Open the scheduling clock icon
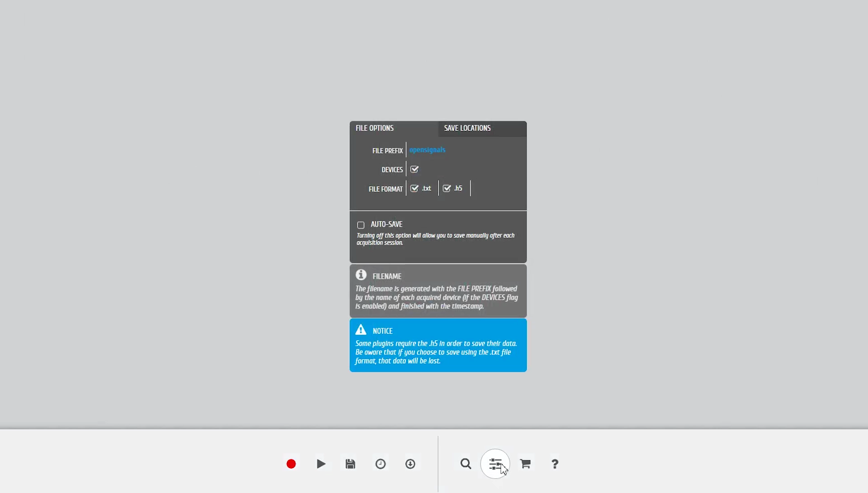This screenshot has width=868, height=493. 380,464
